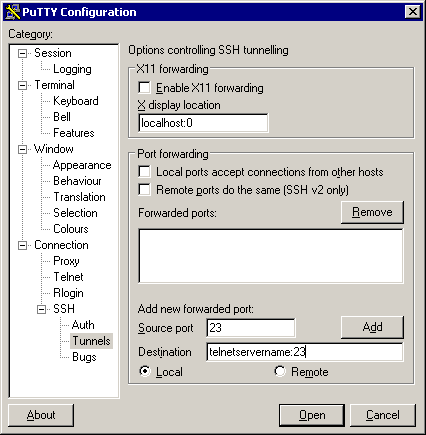Click the Forwarded ports list box

pos(271,256)
